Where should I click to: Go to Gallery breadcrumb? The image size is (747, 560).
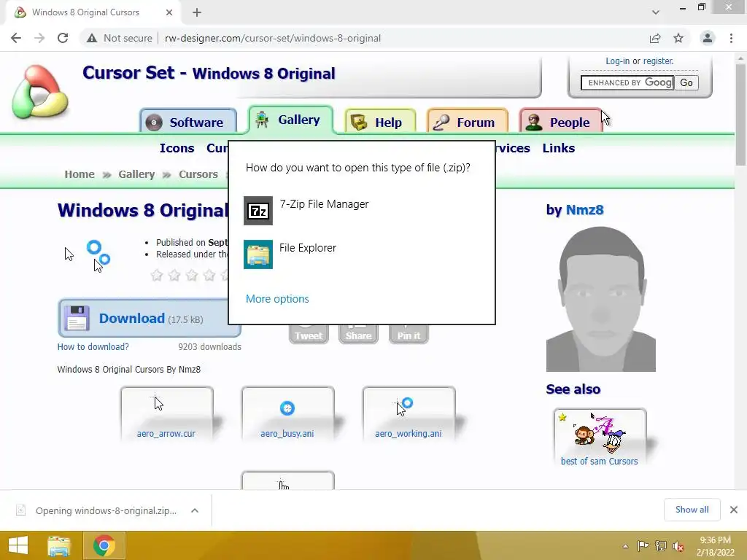[136, 174]
